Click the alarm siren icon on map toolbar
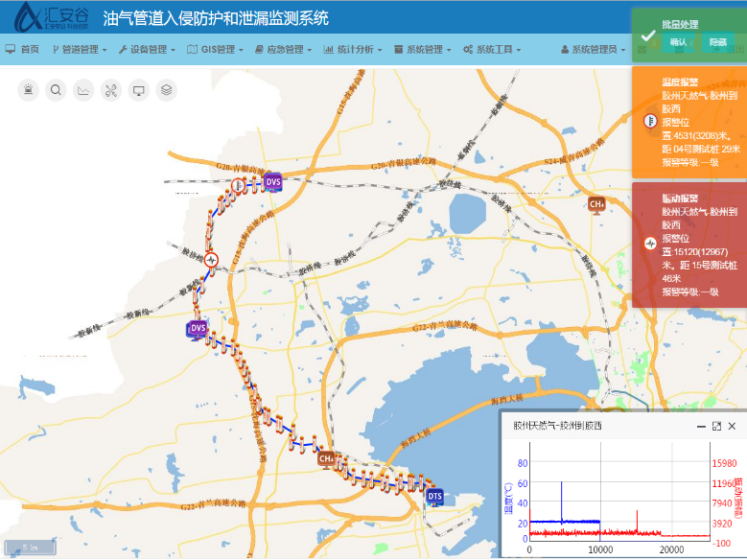747x560 pixels. tap(29, 90)
